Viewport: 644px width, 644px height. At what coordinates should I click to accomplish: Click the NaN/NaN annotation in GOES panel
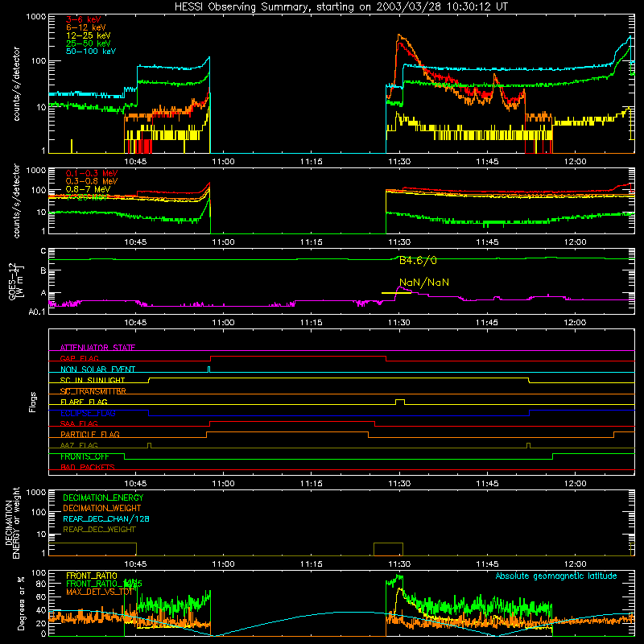[x=424, y=283]
